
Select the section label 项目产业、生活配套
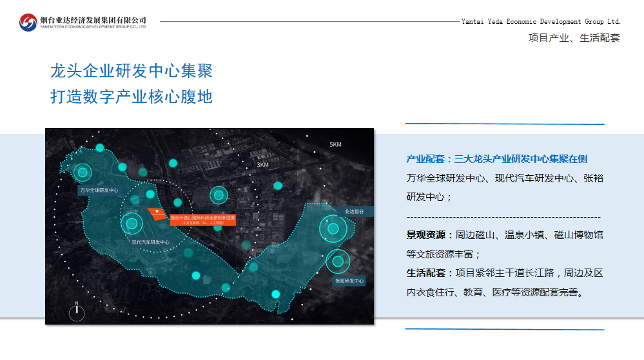point(574,38)
